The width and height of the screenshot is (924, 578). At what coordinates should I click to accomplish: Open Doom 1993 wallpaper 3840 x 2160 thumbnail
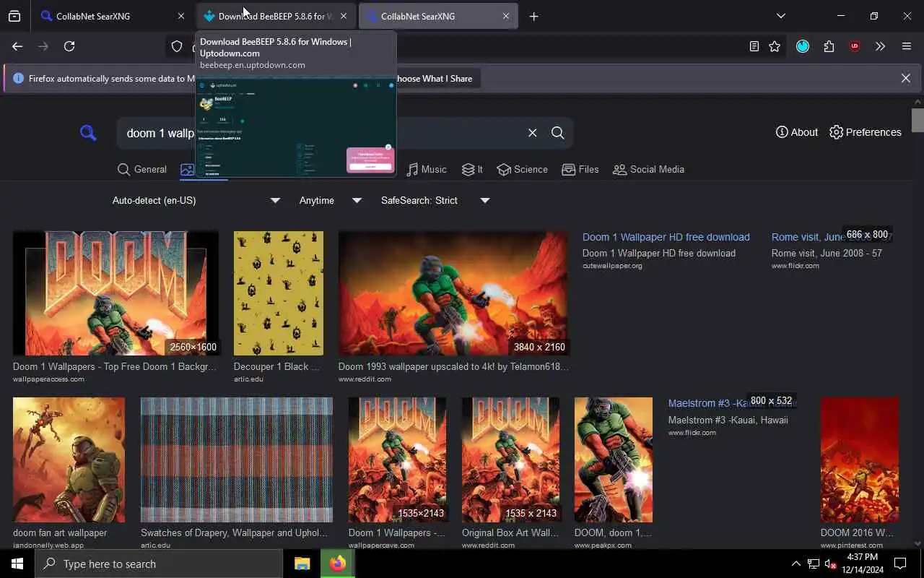453,293
